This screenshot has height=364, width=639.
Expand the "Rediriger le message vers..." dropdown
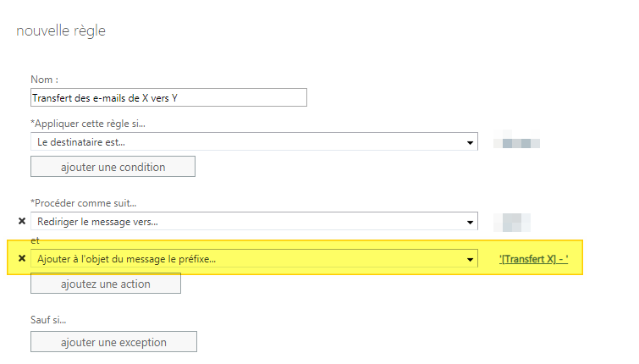click(x=254, y=221)
